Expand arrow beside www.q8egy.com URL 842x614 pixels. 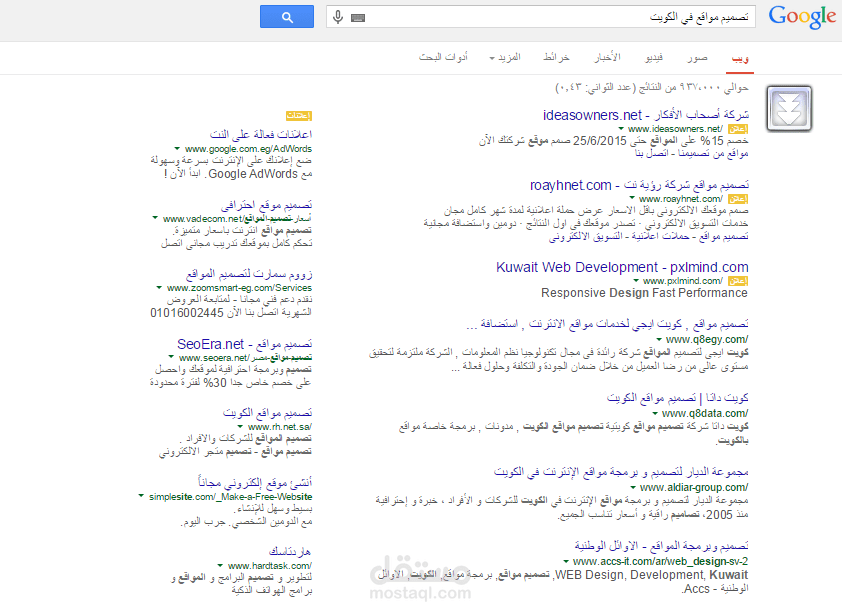[x=659, y=339]
